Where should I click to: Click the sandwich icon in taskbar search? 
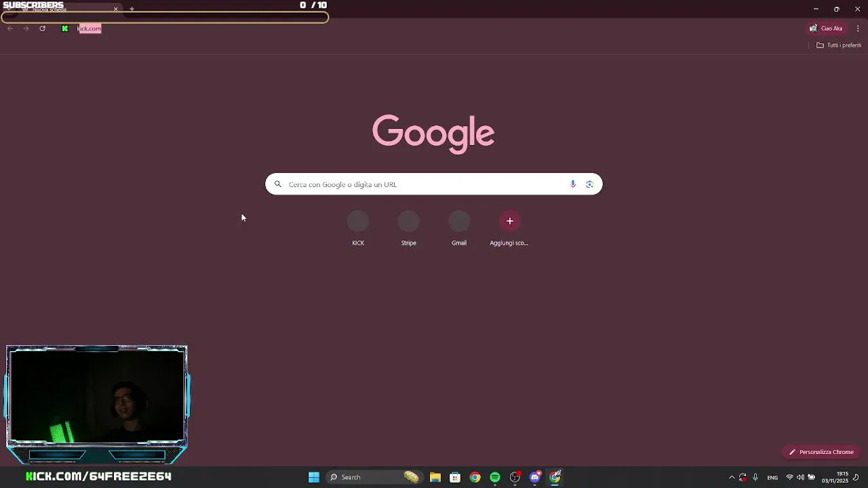(412, 477)
